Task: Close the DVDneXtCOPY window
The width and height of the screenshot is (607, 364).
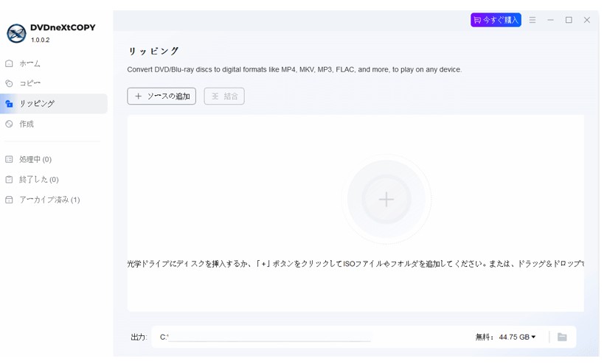Action: 587,20
